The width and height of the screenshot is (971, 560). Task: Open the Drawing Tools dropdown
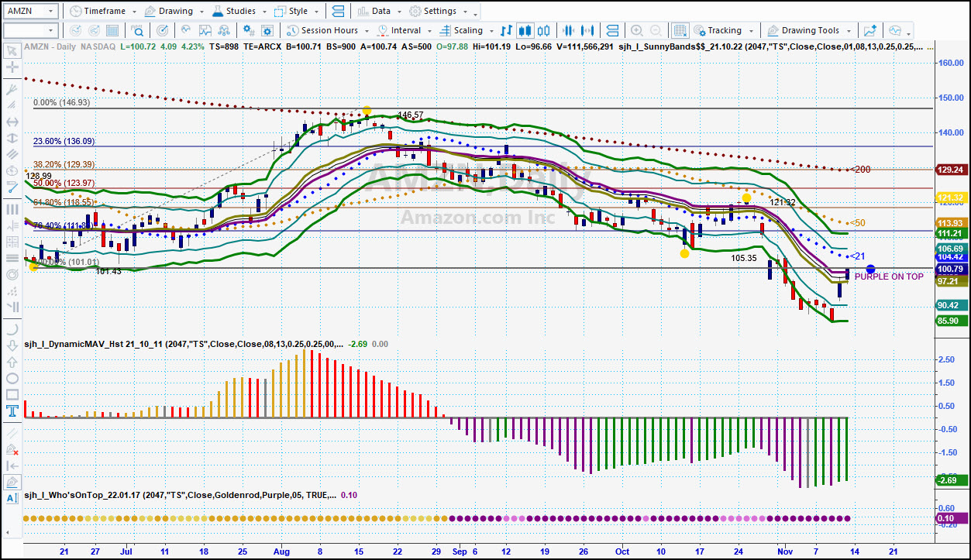pyautogui.click(x=850, y=31)
